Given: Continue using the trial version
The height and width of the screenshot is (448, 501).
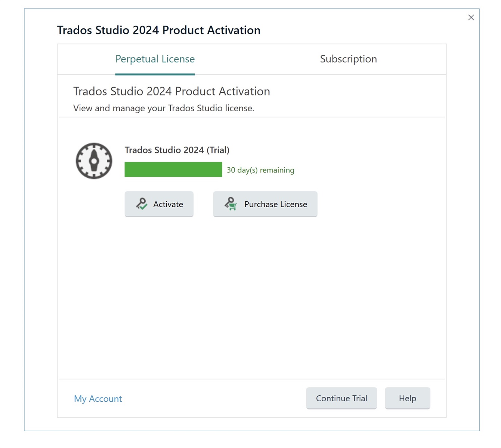Looking at the screenshot, I should pyautogui.click(x=341, y=398).
